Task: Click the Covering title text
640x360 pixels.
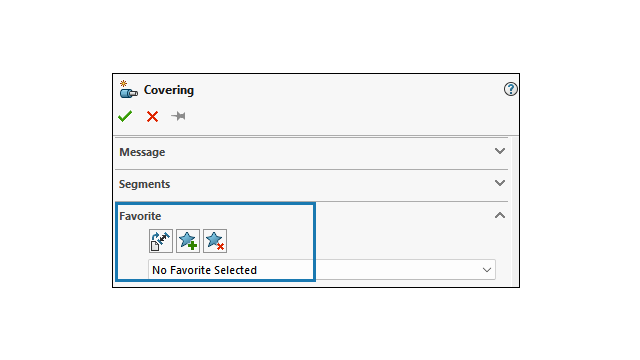Action: pos(169,90)
